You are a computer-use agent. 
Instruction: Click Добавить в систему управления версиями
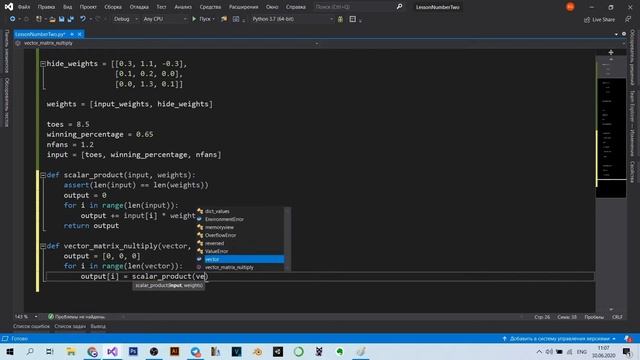[x=559, y=339]
